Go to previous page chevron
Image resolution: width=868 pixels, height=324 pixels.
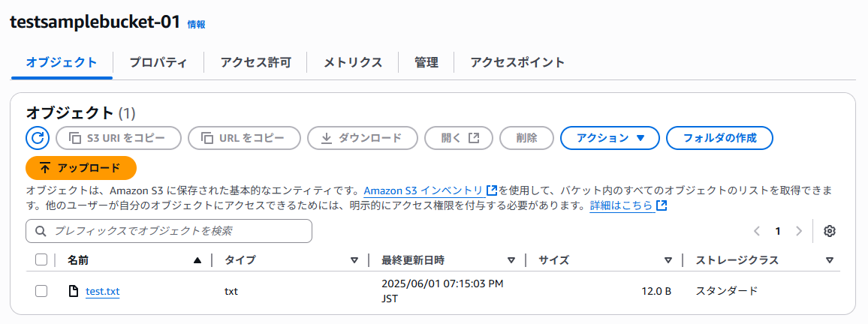pyautogui.click(x=758, y=231)
